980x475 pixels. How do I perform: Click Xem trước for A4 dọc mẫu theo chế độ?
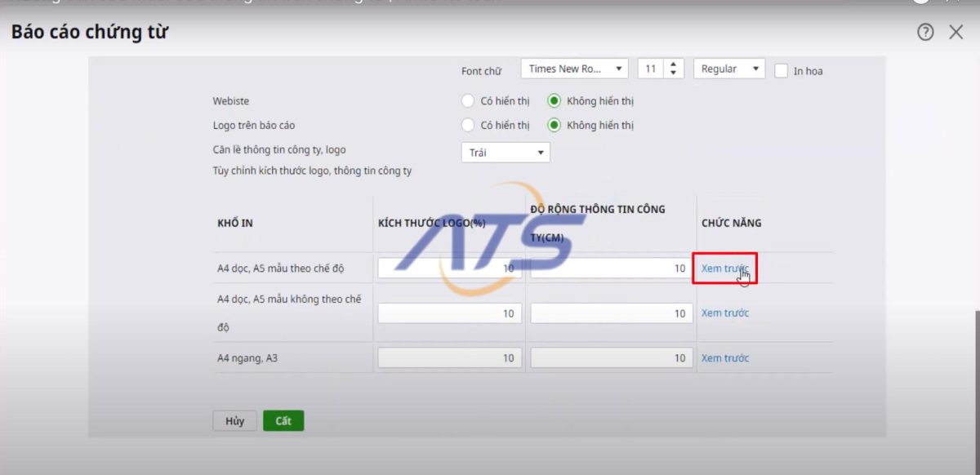724,269
